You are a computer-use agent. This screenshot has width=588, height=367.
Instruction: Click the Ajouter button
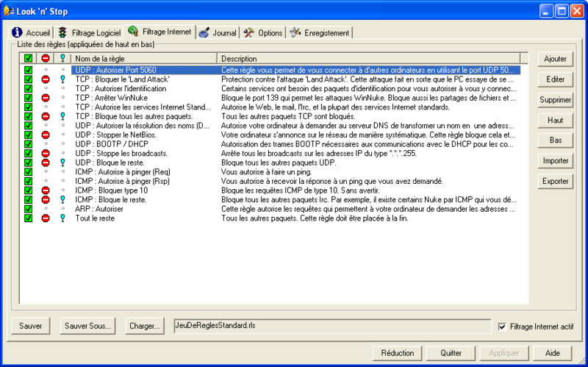[x=555, y=59]
